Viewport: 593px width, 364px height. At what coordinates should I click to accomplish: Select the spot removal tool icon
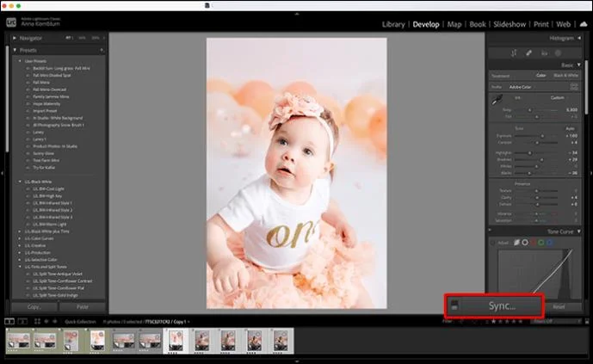pyautogui.click(x=528, y=53)
